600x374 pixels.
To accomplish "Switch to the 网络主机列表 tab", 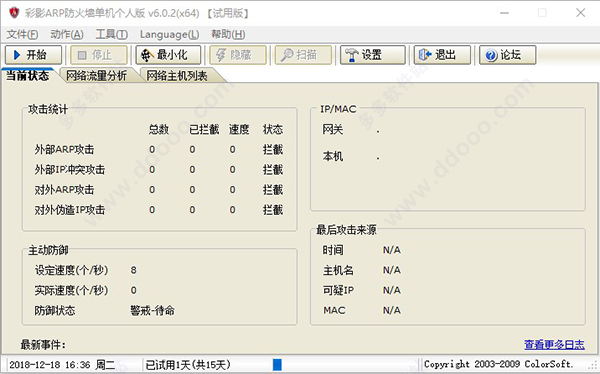I will pyautogui.click(x=177, y=76).
